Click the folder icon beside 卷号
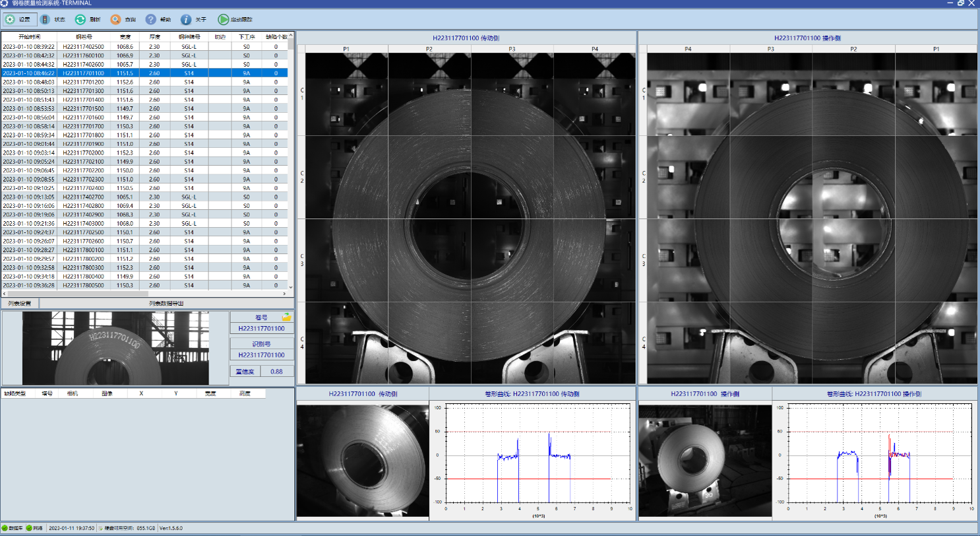The width and height of the screenshot is (980, 536). [x=287, y=318]
